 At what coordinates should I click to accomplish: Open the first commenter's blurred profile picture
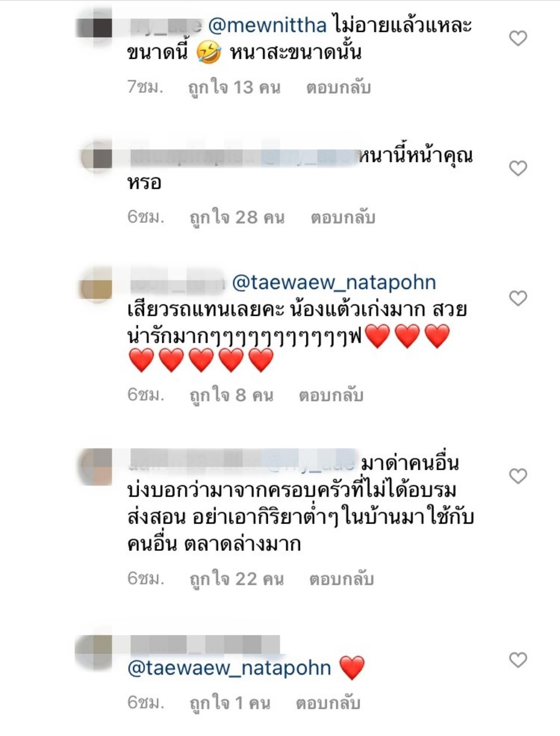[94, 28]
